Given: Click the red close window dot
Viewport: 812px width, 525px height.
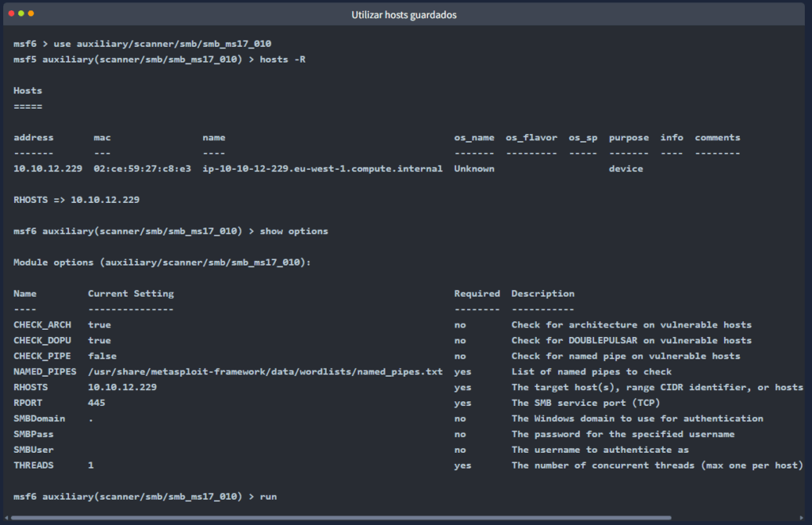Looking at the screenshot, I should point(11,13).
